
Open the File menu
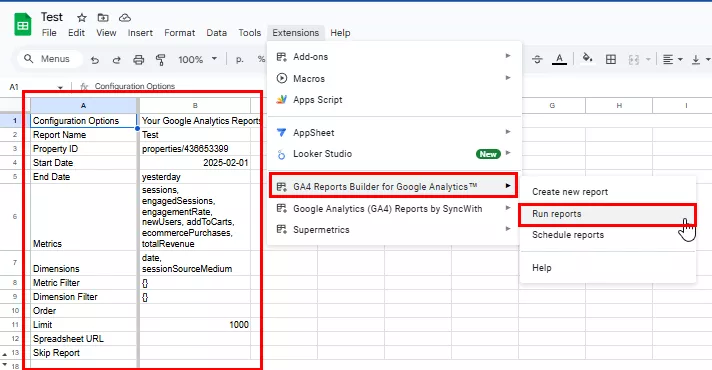(49, 33)
